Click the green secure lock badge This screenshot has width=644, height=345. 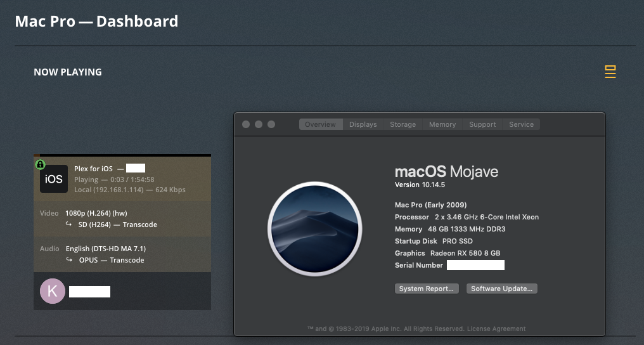click(x=40, y=165)
